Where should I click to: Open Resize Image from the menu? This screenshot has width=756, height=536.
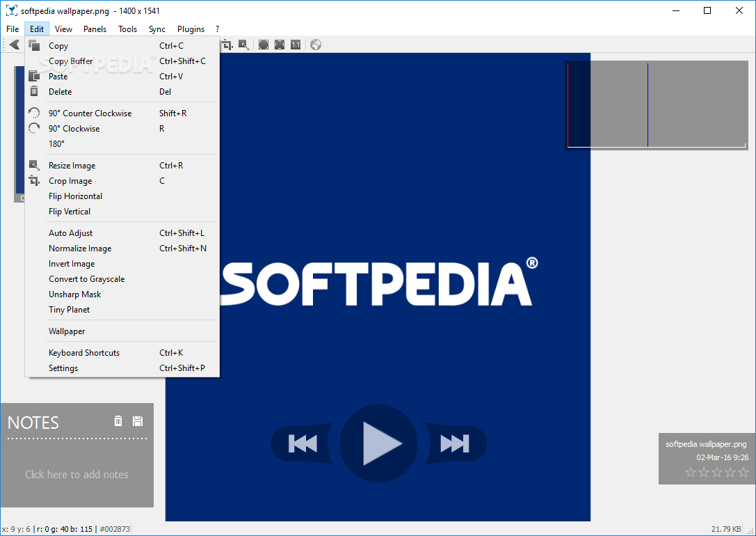122,166
